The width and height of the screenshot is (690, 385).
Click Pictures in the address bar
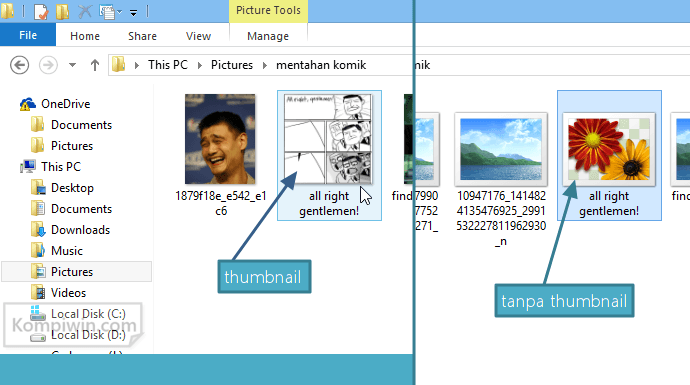pos(232,65)
